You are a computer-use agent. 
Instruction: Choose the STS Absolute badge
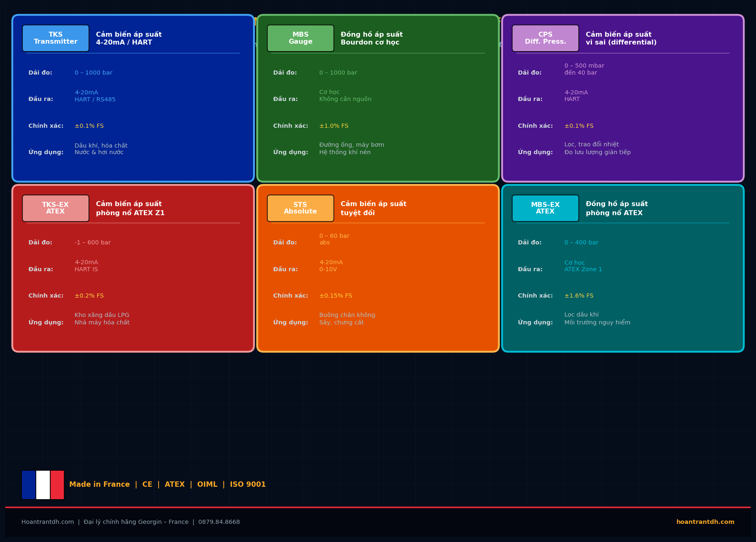(300, 208)
